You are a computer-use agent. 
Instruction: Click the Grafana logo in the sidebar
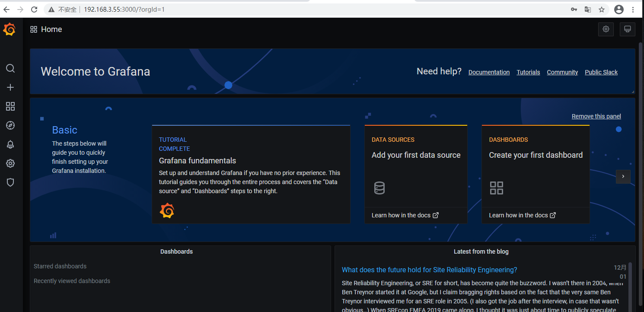[x=10, y=29]
